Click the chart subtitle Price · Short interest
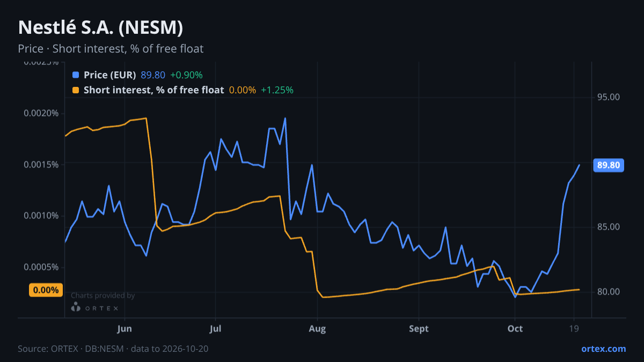644x362 pixels. click(x=111, y=49)
